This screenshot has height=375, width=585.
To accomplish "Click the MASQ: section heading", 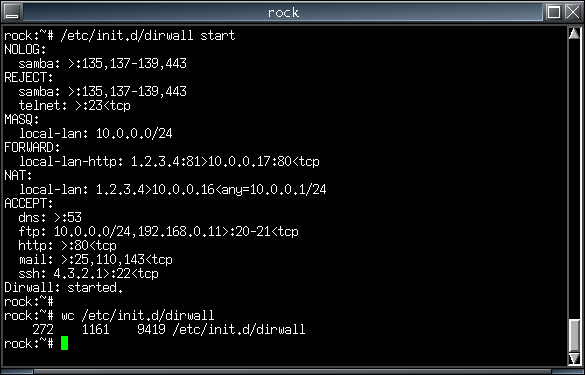I will click(x=22, y=120).
